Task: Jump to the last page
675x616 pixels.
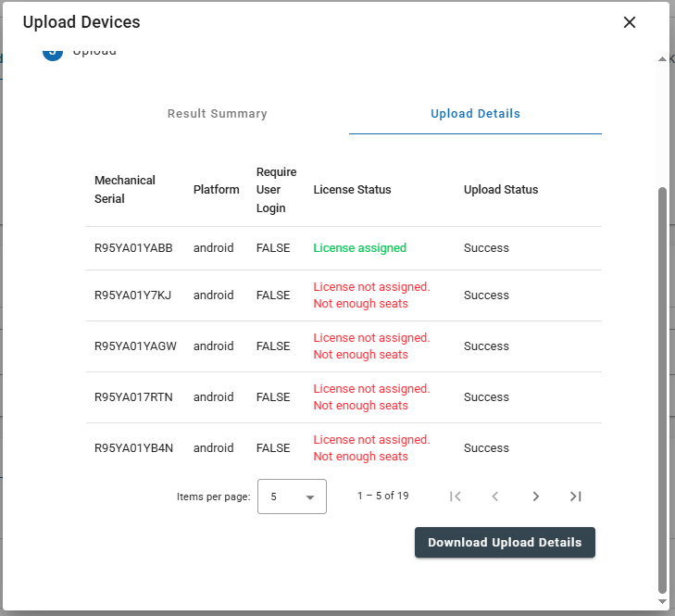Action: [576, 497]
